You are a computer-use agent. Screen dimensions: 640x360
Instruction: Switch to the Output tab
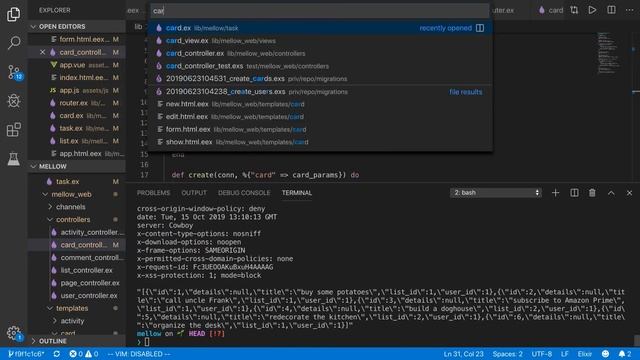pos(194,193)
